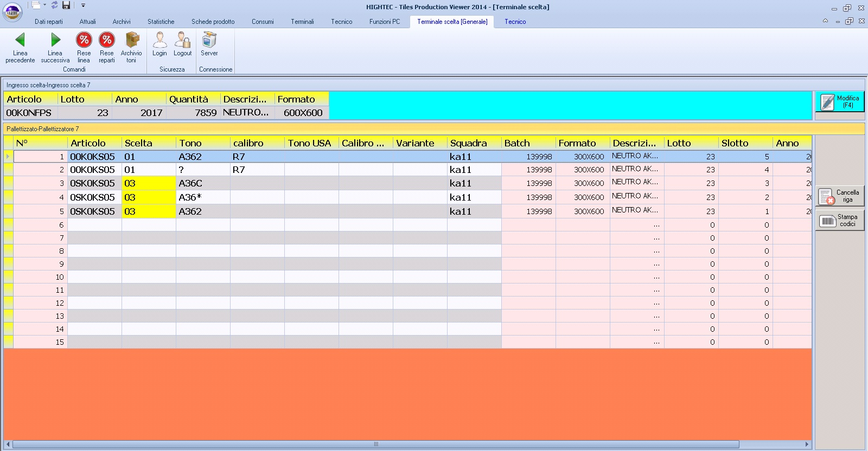Restore the inner child window
The height and width of the screenshot is (451, 868).
pyautogui.click(x=849, y=21)
